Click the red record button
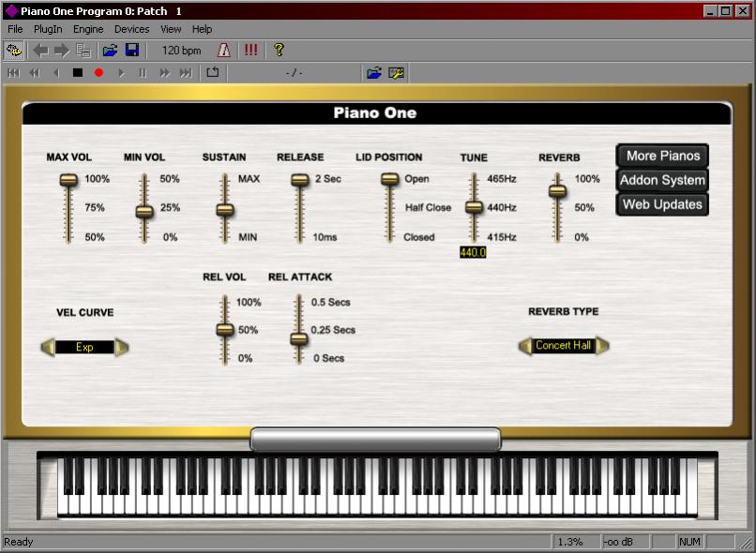Image resolution: width=756 pixels, height=553 pixels. 98,73
